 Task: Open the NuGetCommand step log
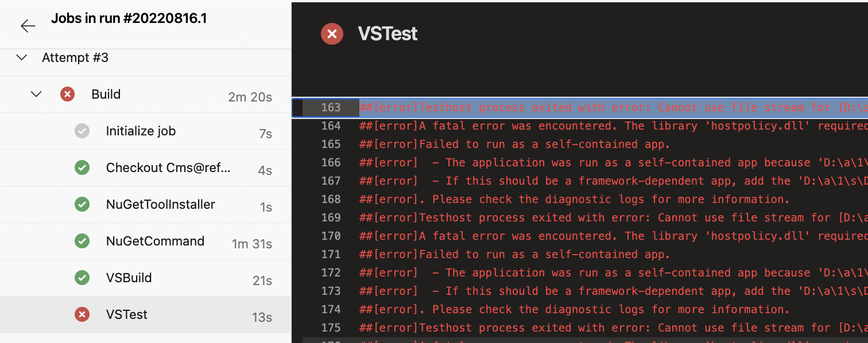click(x=145, y=241)
